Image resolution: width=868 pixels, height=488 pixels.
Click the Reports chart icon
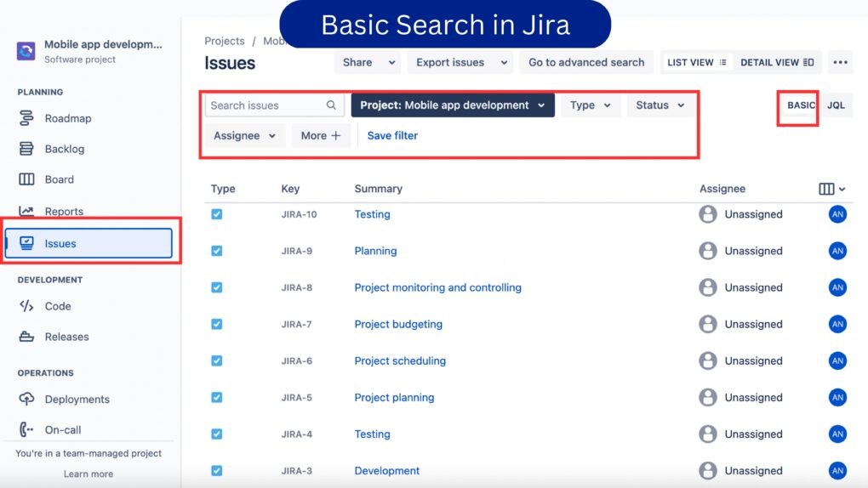(26, 211)
